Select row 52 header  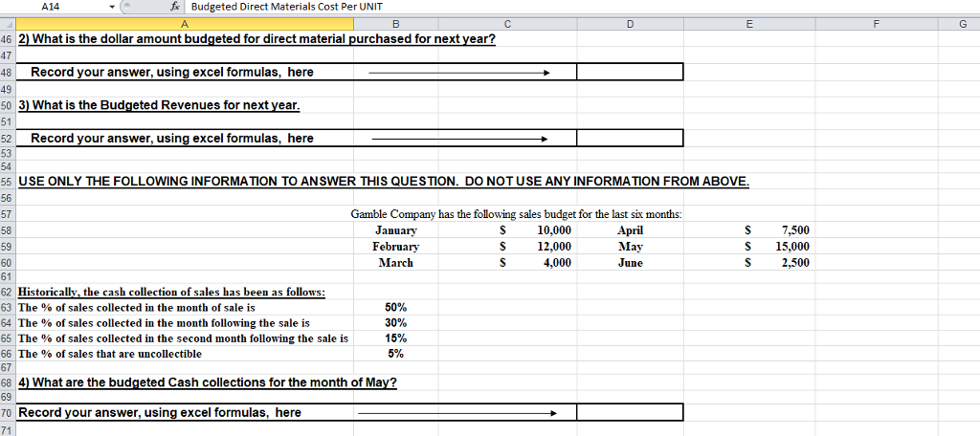8,138
